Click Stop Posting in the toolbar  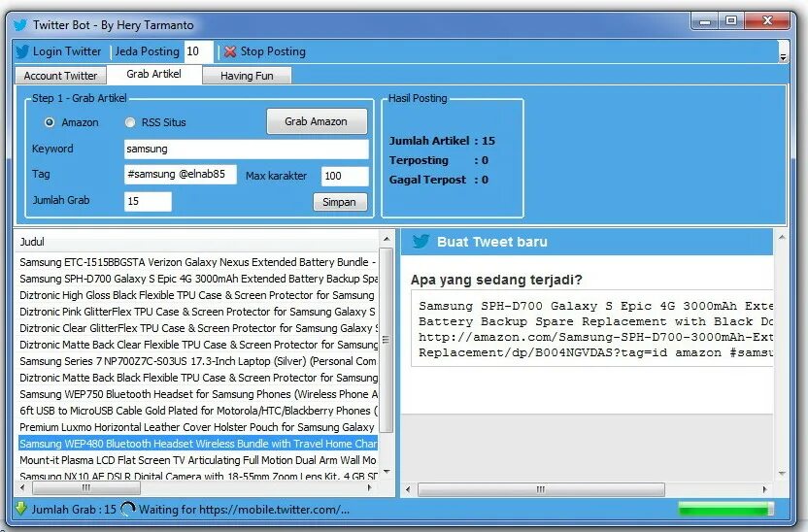[273, 51]
